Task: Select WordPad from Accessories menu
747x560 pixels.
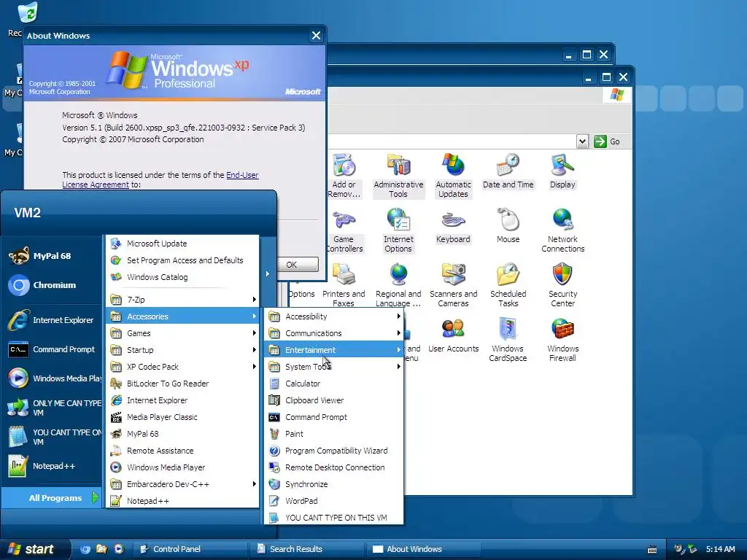Action: point(334,501)
